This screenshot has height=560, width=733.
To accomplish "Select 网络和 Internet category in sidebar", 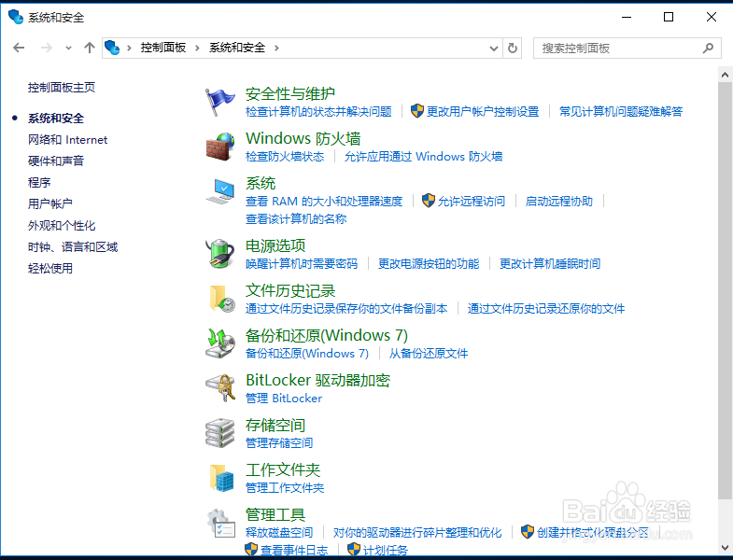I will (67, 140).
